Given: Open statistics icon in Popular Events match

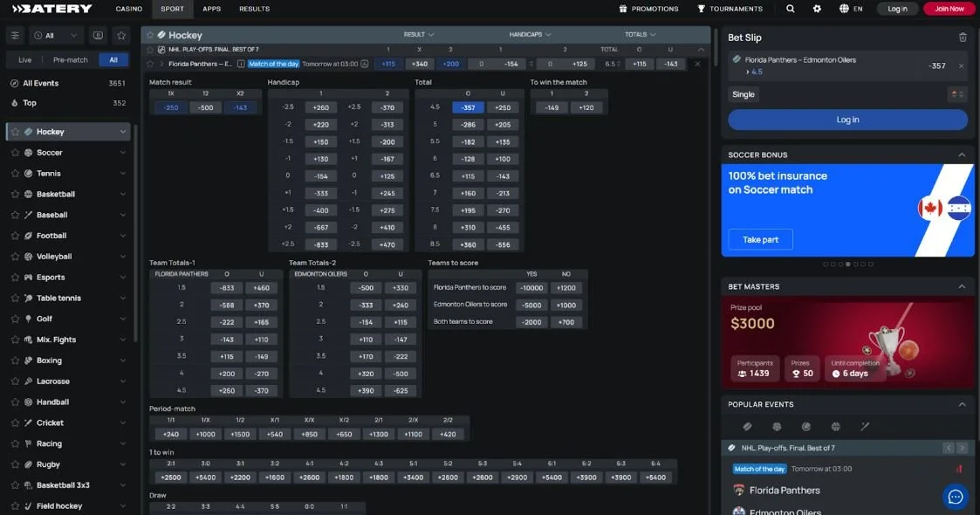Looking at the screenshot, I should [959, 469].
